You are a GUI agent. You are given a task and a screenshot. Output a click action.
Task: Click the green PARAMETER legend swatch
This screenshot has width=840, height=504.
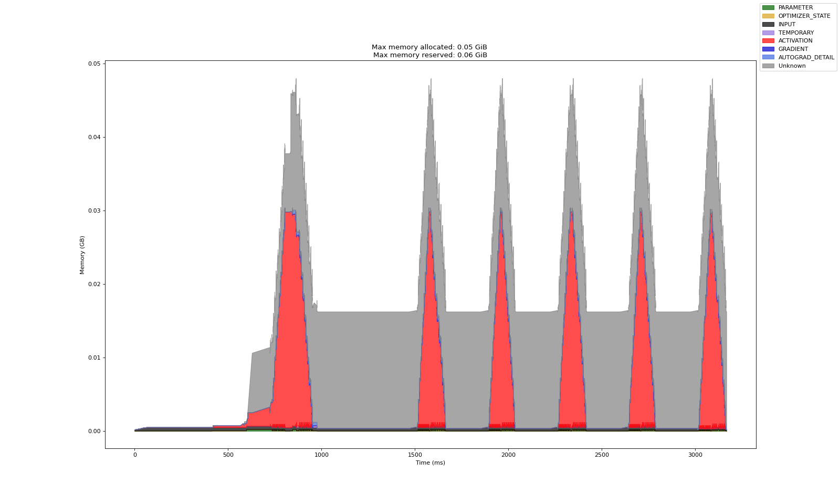768,8
